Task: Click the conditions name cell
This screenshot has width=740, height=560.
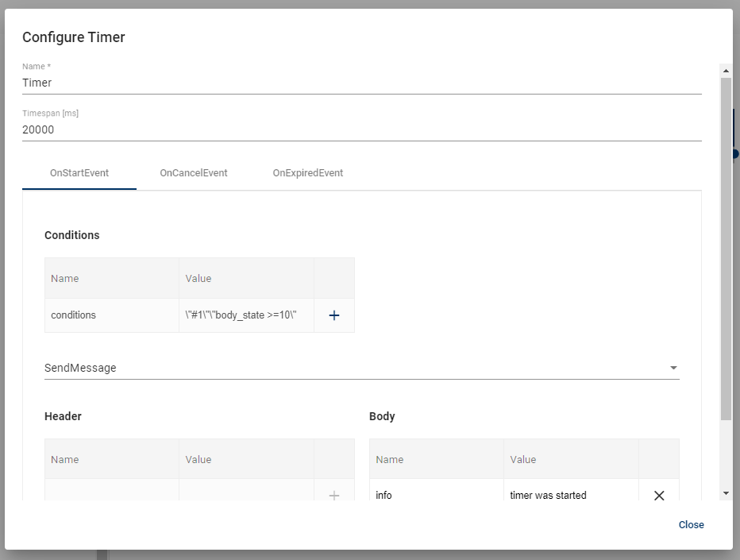Action: 111,315
